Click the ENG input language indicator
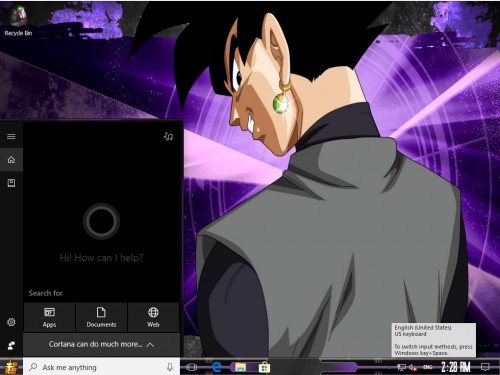Viewport: 500px width, 375px height. pyautogui.click(x=428, y=367)
